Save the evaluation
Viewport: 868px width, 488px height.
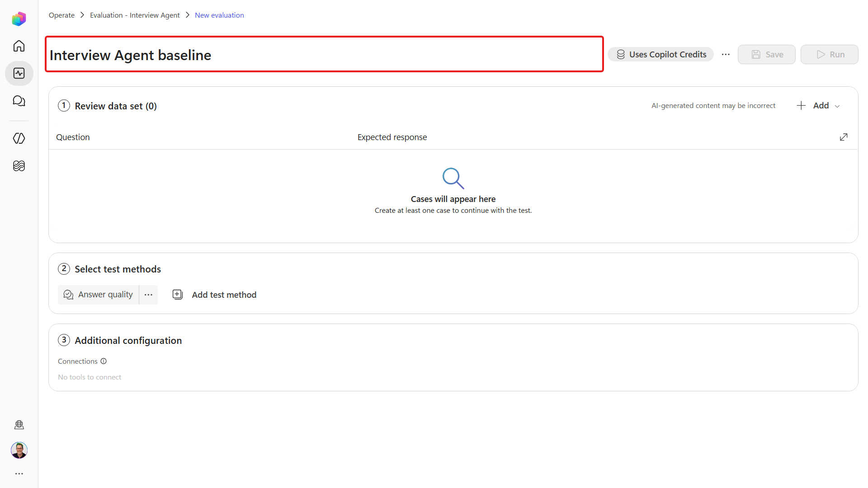pyautogui.click(x=767, y=54)
